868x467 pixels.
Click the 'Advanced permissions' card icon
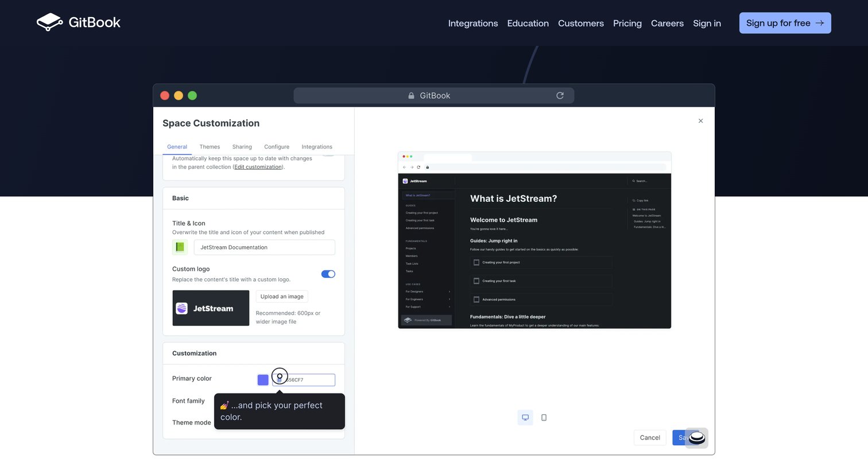pyautogui.click(x=476, y=299)
